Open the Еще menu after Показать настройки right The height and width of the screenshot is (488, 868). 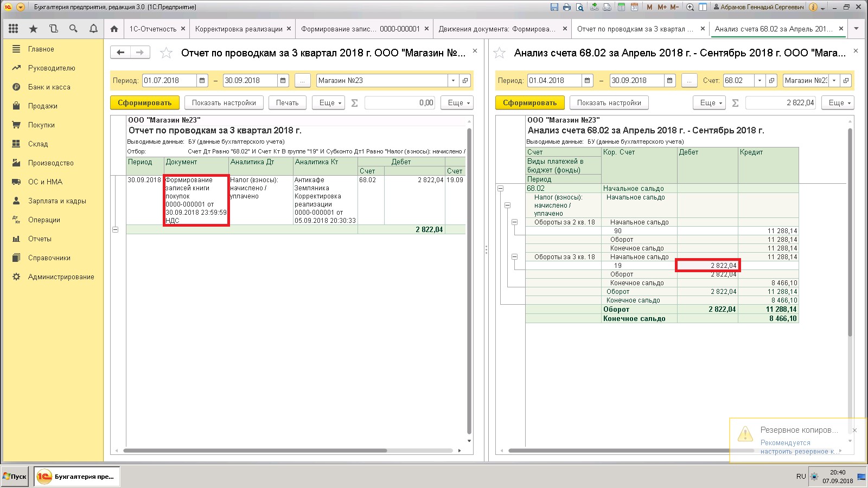pos(709,102)
